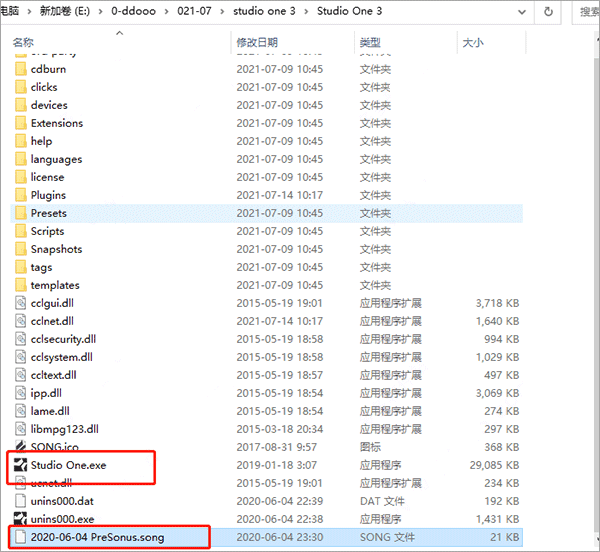Click the 2020-06-04 PreSonus.song file icon
600x552 pixels.
tap(20, 537)
